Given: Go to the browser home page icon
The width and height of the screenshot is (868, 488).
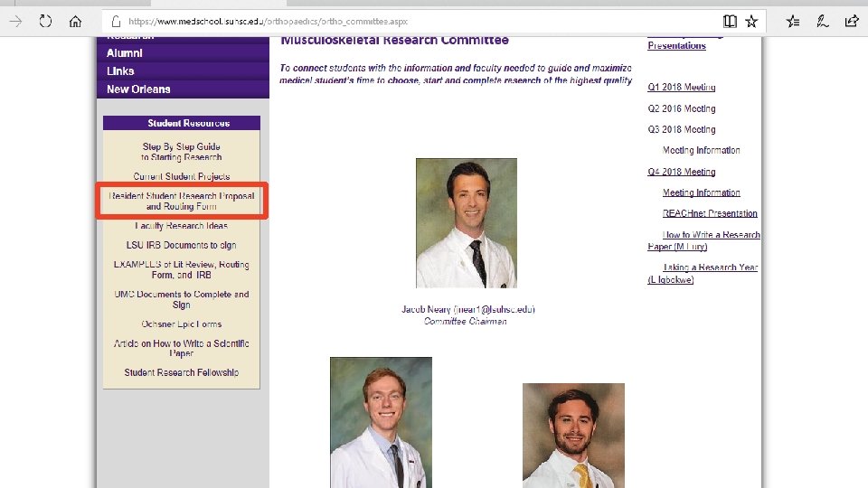Looking at the screenshot, I should point(75,22).
